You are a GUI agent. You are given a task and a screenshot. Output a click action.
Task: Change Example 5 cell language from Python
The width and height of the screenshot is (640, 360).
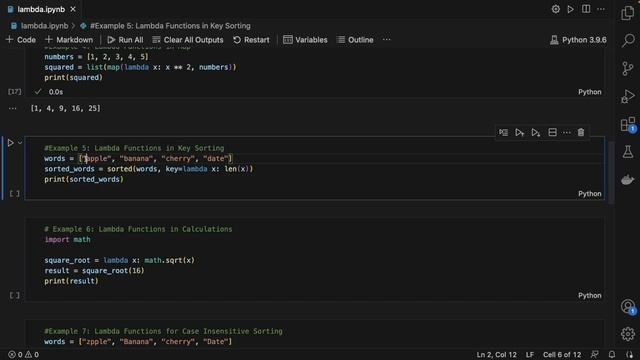[x=589, y=193]
